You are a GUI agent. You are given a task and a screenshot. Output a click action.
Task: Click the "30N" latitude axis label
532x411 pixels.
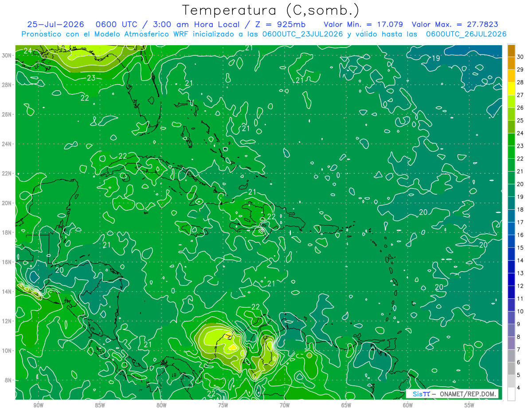[7, 55]
